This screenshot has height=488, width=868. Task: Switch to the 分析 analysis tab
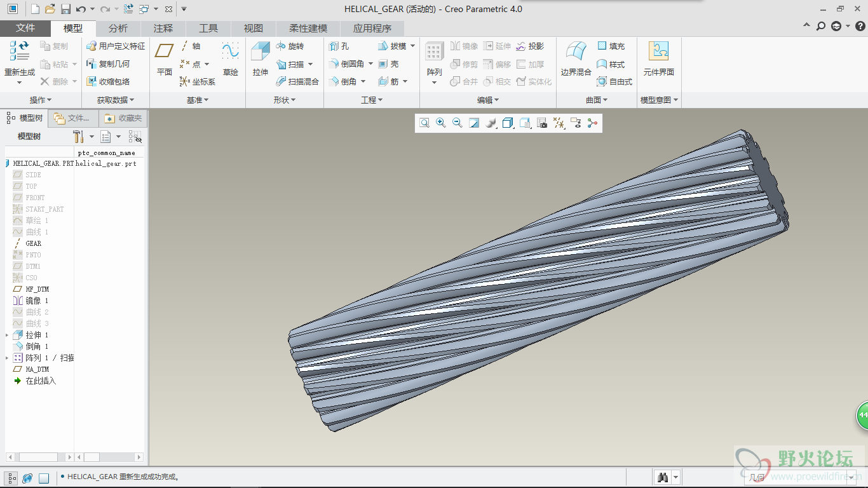click(x=118, y=29)
